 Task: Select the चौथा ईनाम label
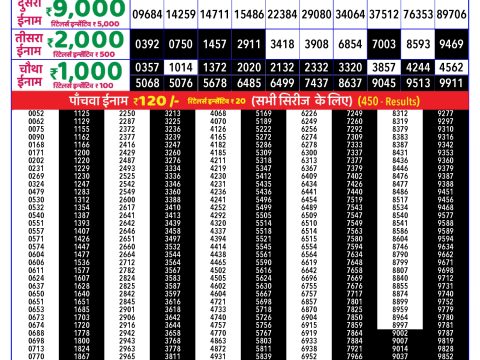pos(30,75)
